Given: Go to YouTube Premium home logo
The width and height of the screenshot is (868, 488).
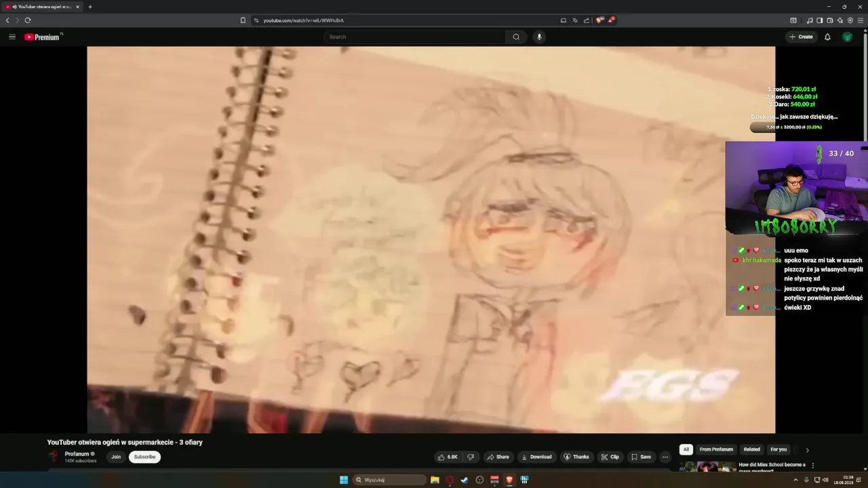Looking at the screenshot, I should (x=43, y=37).
